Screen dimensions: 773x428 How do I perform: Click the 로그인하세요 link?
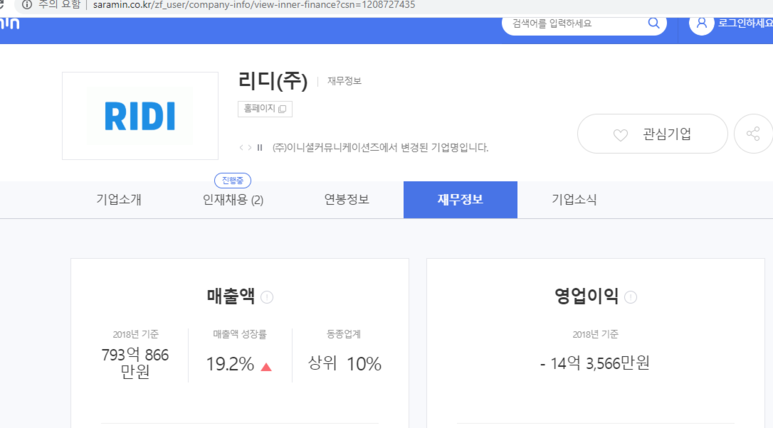745,23
